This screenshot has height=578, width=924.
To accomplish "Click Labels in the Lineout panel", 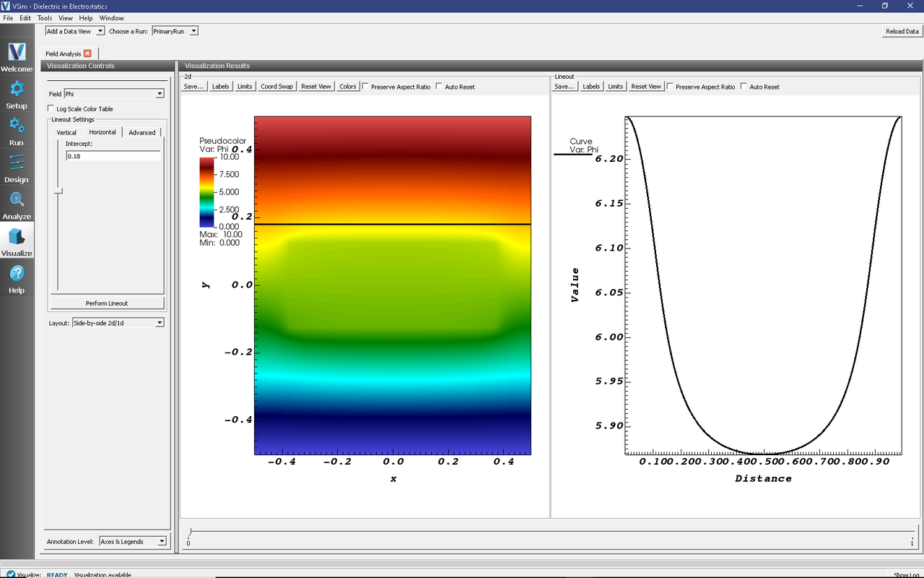I will (x=591, y=87).
